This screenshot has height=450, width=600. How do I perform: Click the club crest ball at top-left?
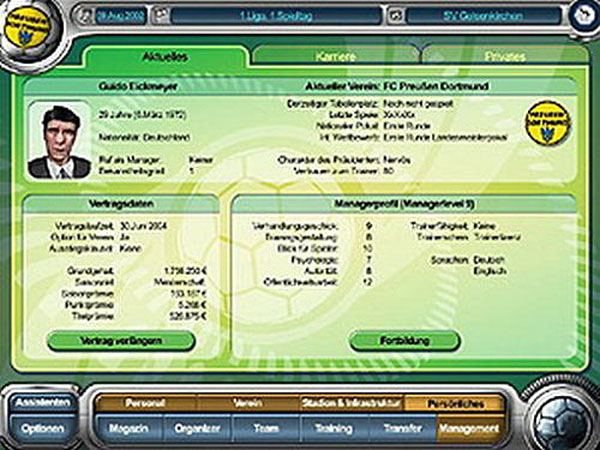pos(29,33)
